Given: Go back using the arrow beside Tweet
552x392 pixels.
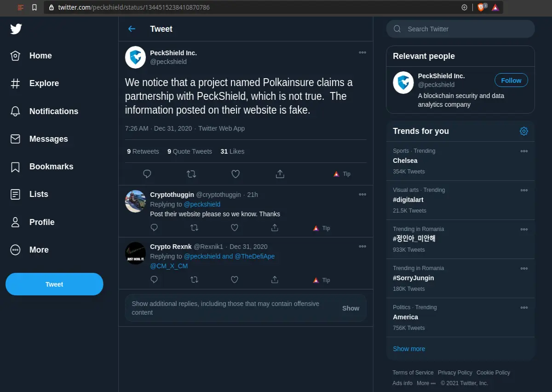Looking at the screenshot, I should [x=132, y=29].
